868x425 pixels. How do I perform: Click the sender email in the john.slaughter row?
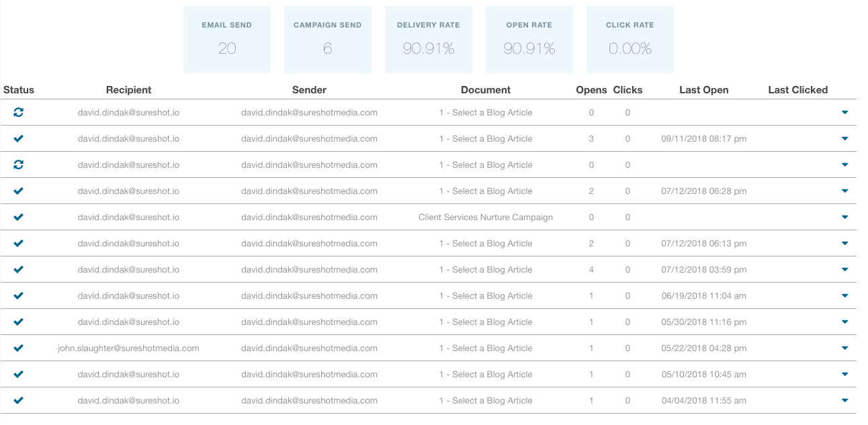[309, 348]
